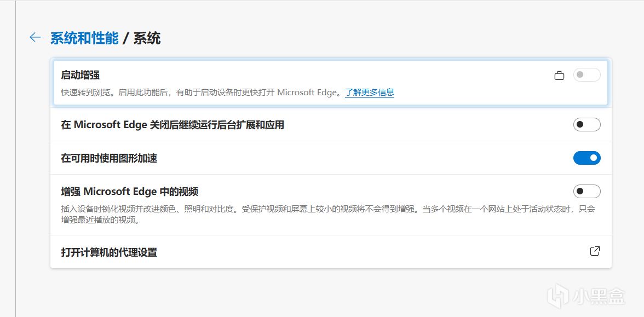Go back using the left arrow icon
Viewport: 644px width, 317px height.
(35, 37)
